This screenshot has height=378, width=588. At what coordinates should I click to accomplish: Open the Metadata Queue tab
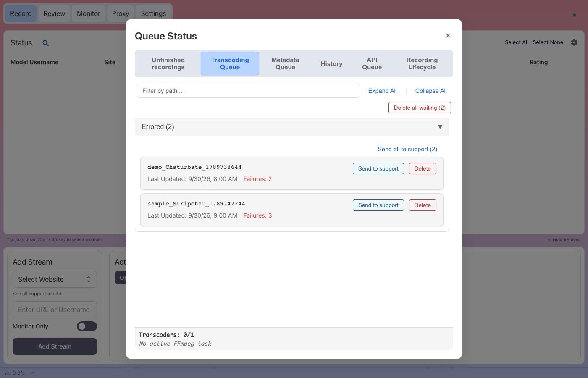[x=285, y=63]
